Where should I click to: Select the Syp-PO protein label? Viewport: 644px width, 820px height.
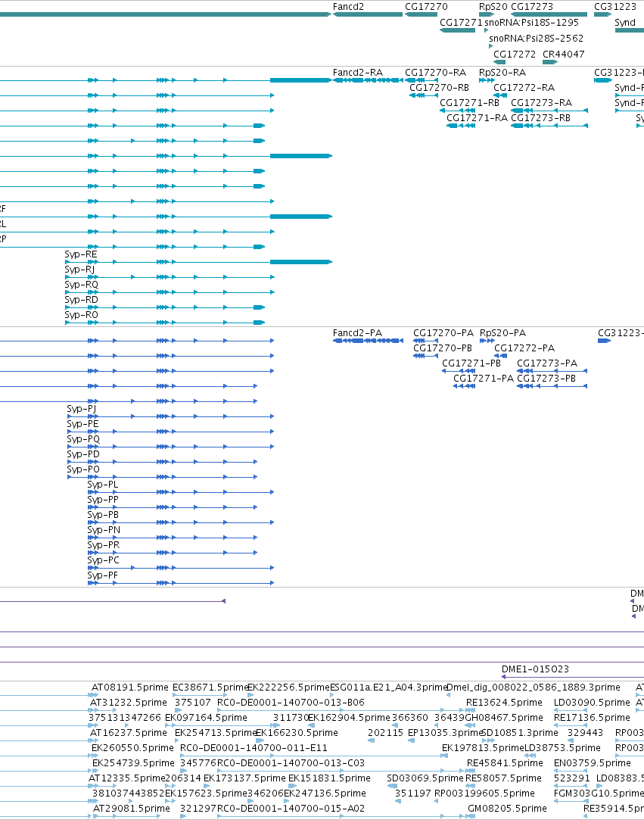83,470
